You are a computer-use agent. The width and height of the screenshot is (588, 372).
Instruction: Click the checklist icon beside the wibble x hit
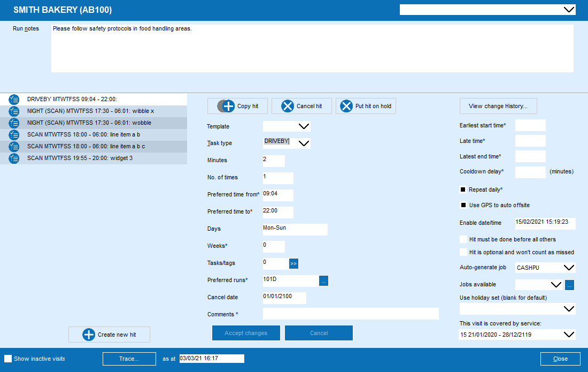point(14,111)
